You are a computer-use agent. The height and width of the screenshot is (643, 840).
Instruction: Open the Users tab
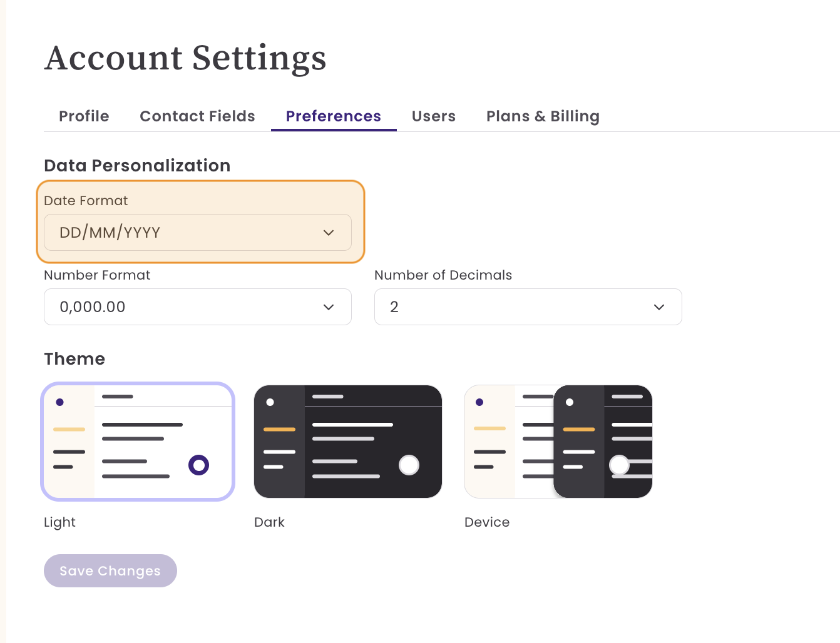pyautogui.click(x=434, y=116)
